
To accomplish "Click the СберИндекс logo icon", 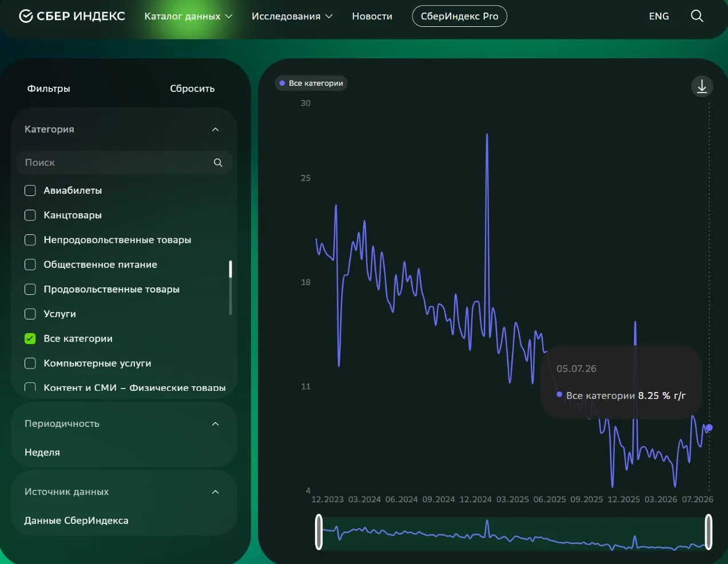I will click(26, 16).
